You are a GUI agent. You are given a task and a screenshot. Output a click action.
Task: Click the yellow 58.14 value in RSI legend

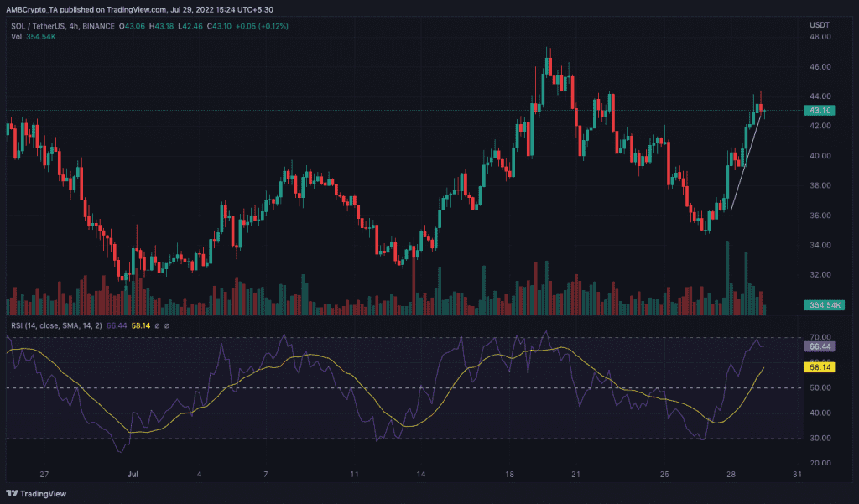point(141,325)
